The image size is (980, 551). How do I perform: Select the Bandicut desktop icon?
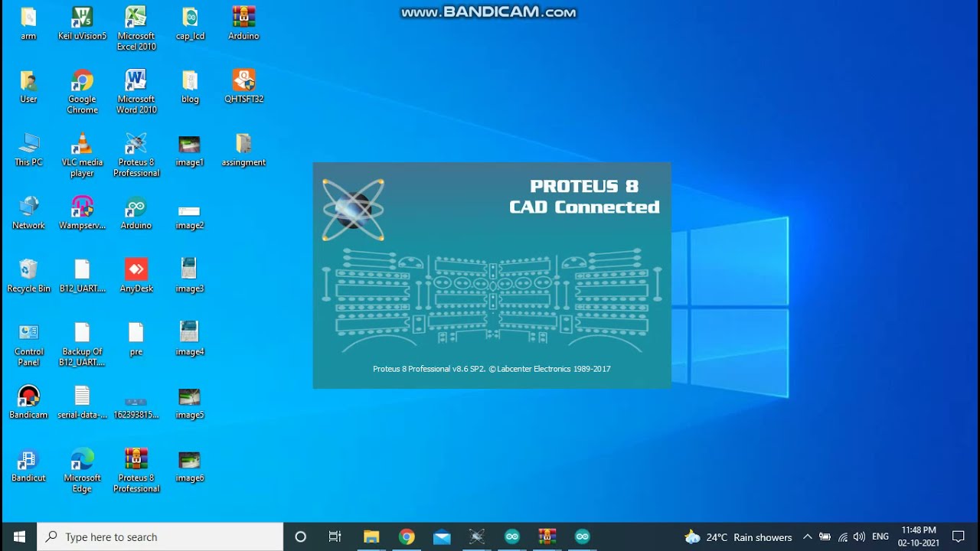click(28, 460)
